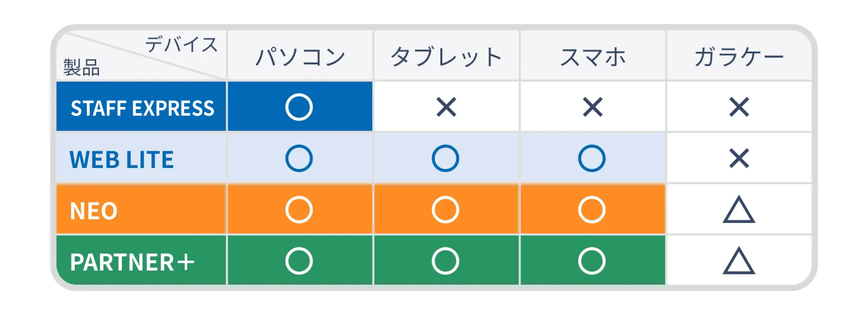The image size is (868, 314).
Task: Click the パソコン column header
Action: point(300,56)
